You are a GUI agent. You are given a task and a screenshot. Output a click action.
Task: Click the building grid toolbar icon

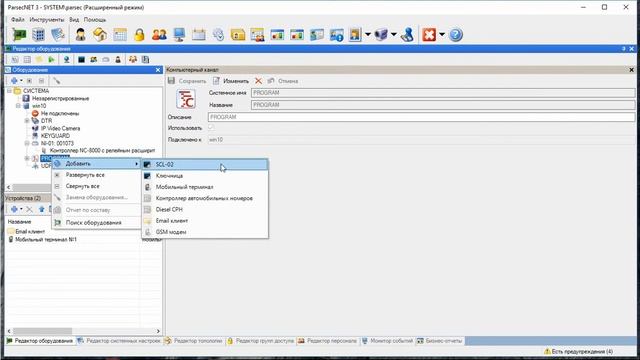click(38, 35)
